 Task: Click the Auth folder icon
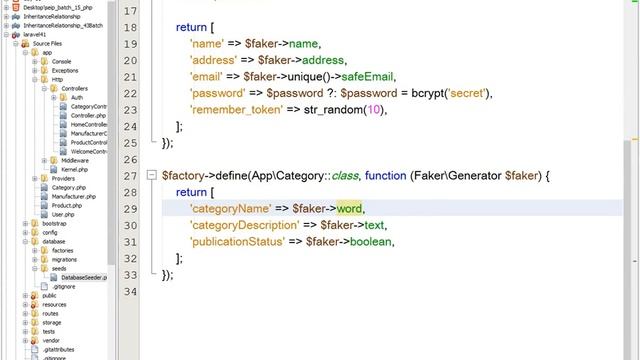pyautogui.click(x=63, y=98)
